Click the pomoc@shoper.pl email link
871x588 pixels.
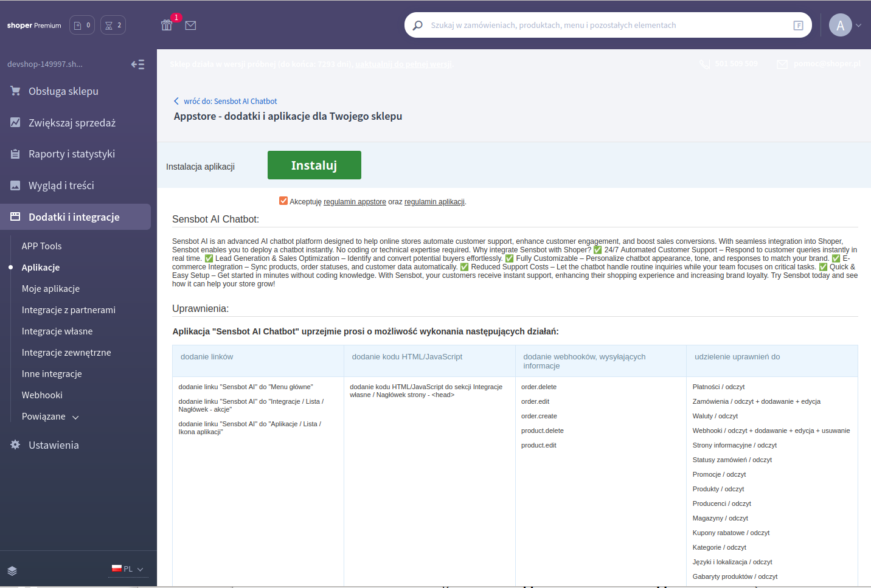pyautogui.click(x=827, y=64)
